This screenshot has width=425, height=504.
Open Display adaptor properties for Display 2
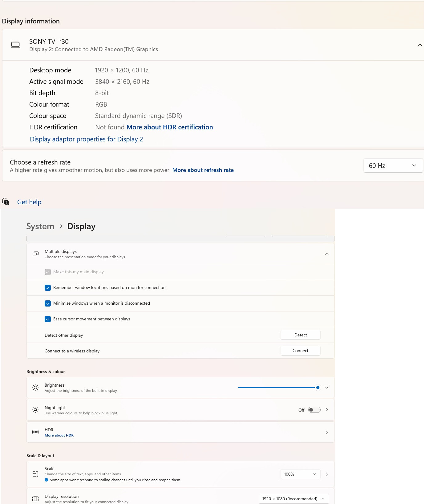pos(87,139)
